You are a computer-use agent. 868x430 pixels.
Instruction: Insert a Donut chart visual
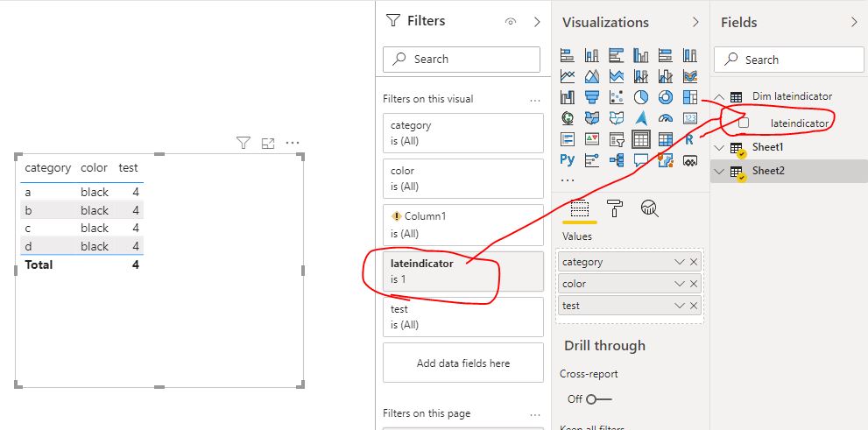(666, 97)
